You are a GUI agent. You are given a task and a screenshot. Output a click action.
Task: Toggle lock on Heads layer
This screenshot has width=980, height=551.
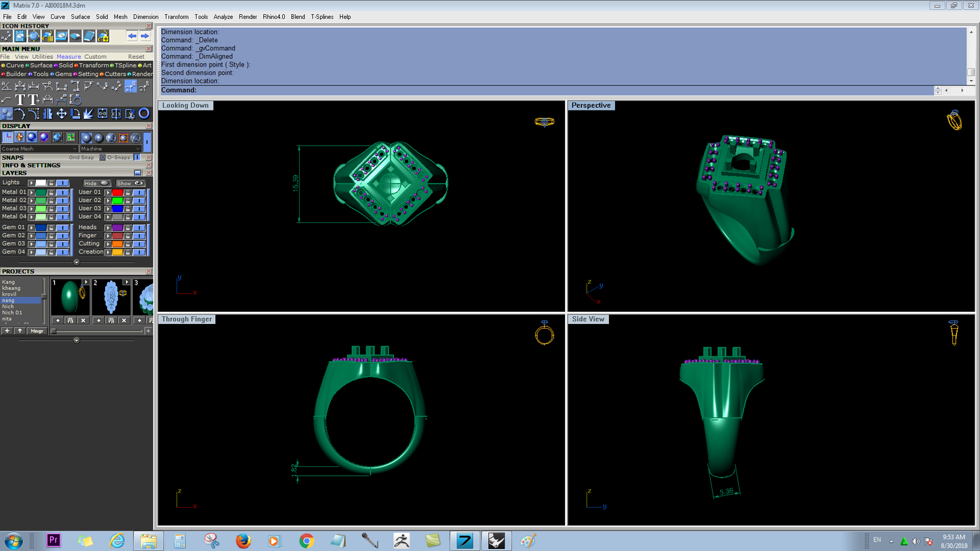[128, 228]
